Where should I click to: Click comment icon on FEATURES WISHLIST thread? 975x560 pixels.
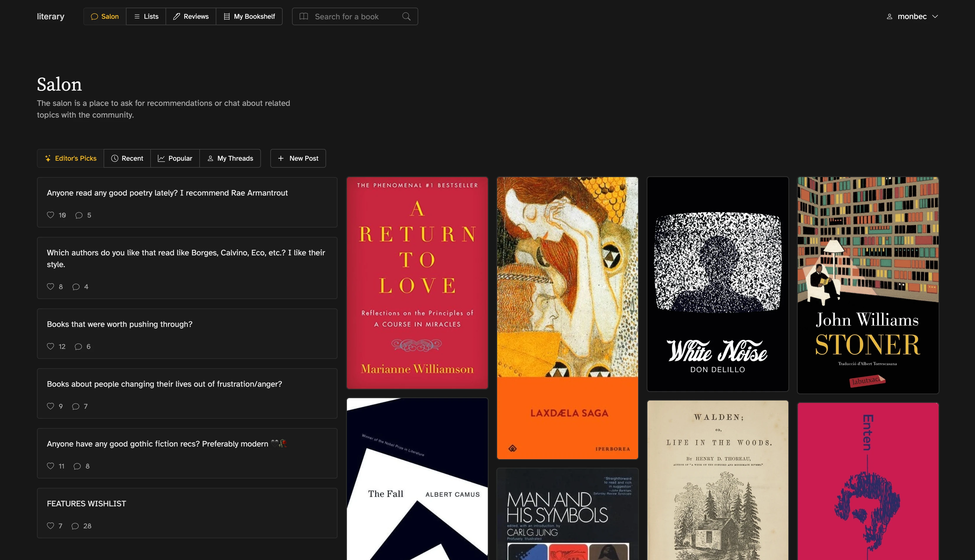coord(75,526)
